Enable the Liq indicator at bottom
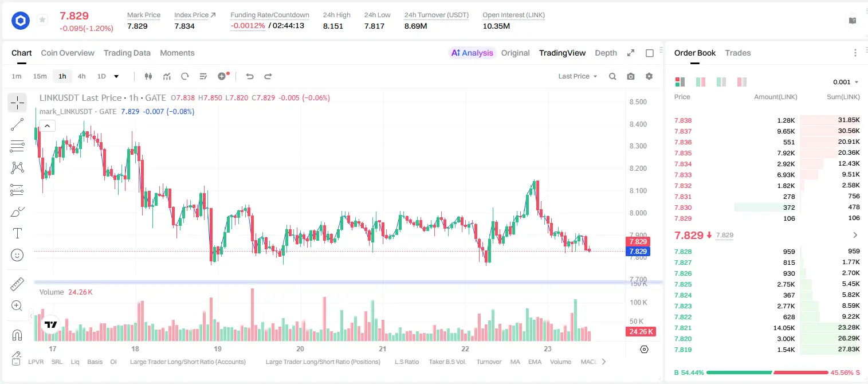Screen dimensions: 868x384 [x=75, y=362]
